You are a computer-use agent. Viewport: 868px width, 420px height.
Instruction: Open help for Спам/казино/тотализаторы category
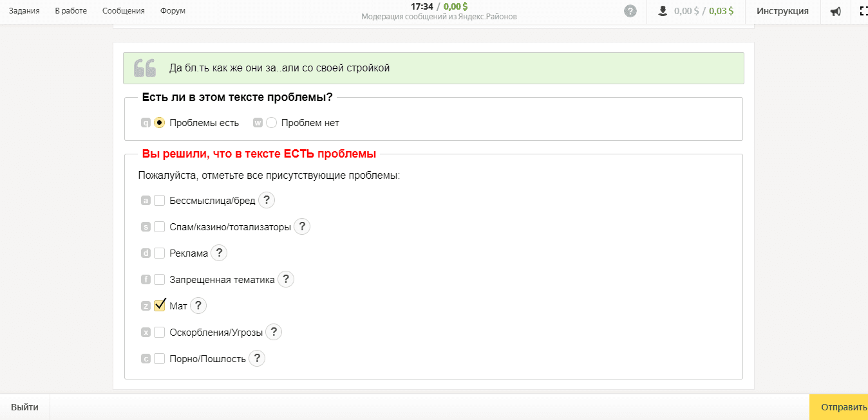(x=301, y=226)
